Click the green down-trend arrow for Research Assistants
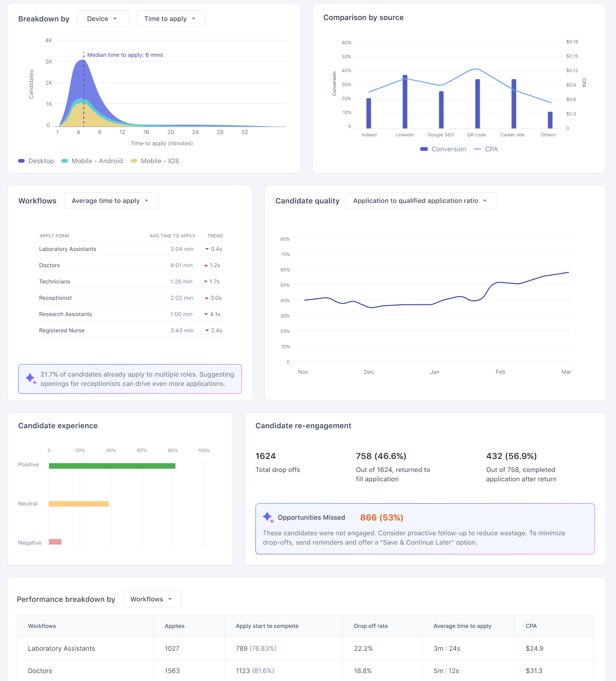 206,314
